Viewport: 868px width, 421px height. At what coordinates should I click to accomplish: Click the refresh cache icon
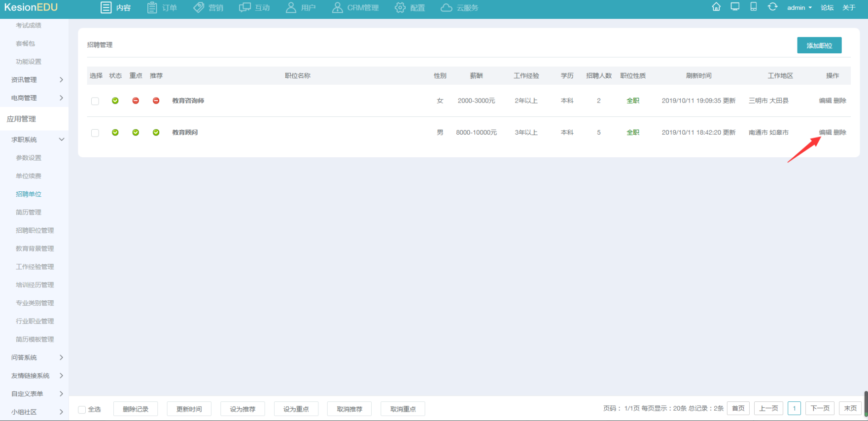pos(772,7)
